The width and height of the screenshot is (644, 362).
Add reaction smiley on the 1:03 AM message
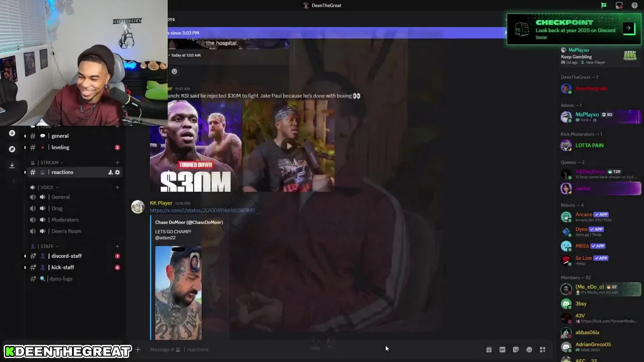[x=175, y=71]
